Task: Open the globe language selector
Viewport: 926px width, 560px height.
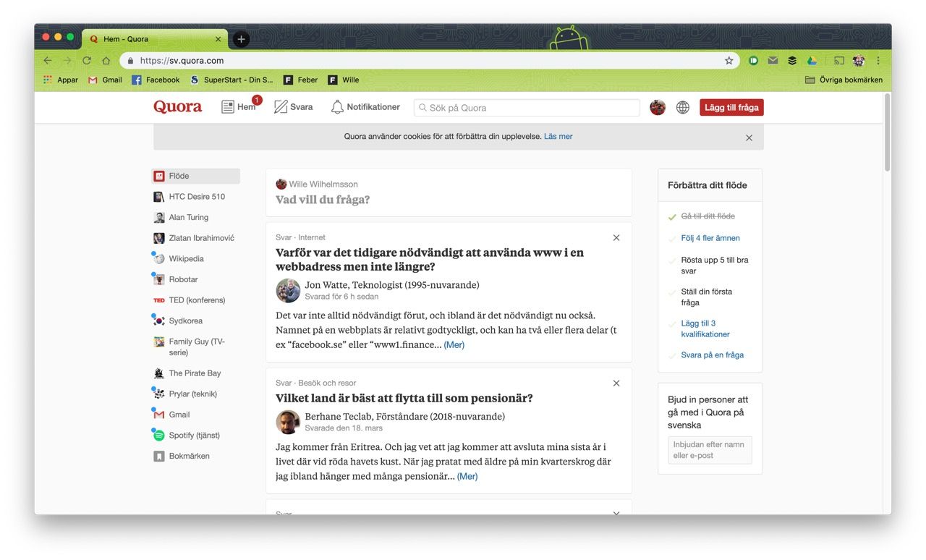Action: [x=682, y=108]
